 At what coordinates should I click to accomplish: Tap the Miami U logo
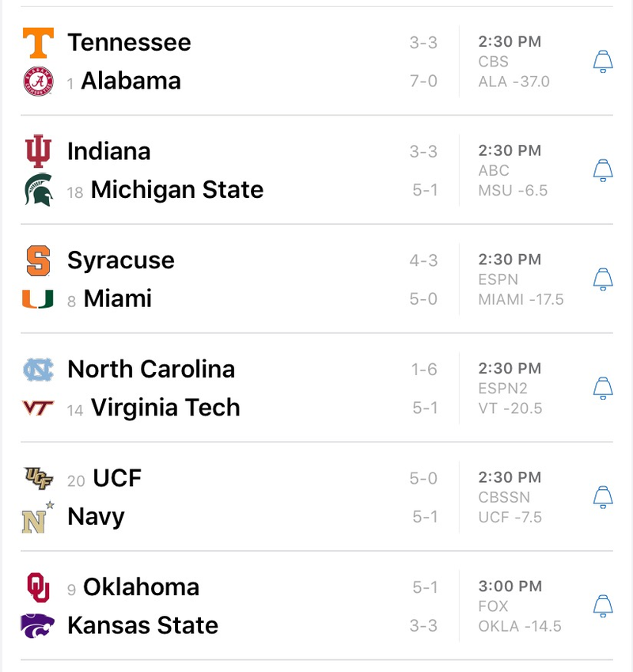coord(38,298)
